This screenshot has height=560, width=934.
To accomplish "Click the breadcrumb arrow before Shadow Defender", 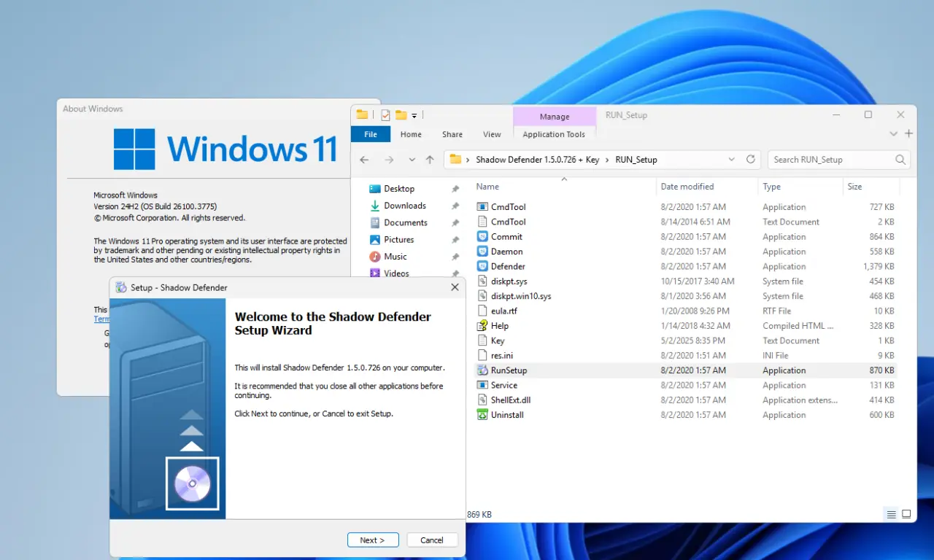I will [x=468, y=160].
